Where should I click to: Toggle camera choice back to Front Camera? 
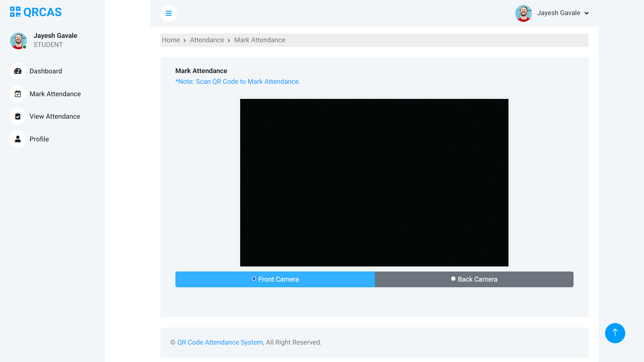click(275, 279)
